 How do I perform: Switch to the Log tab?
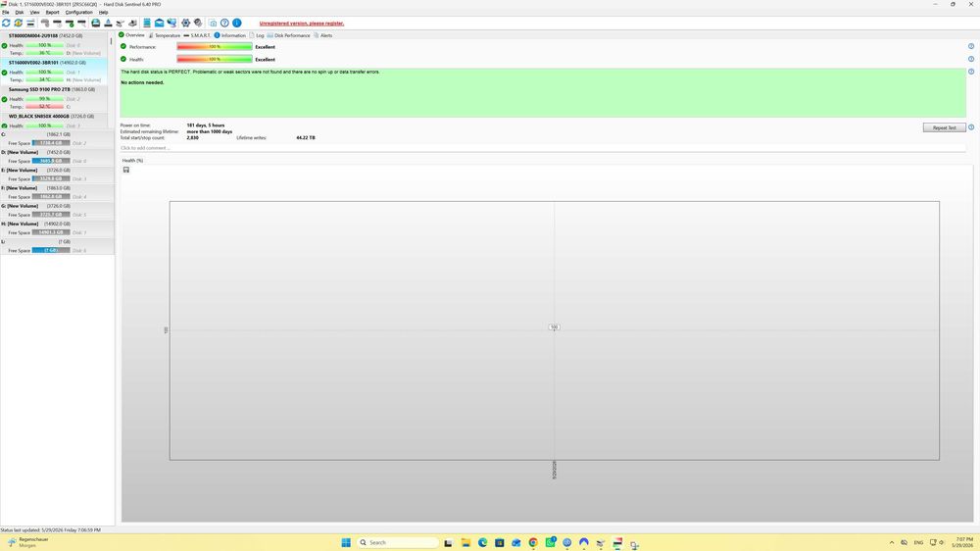tap(257, 35)
